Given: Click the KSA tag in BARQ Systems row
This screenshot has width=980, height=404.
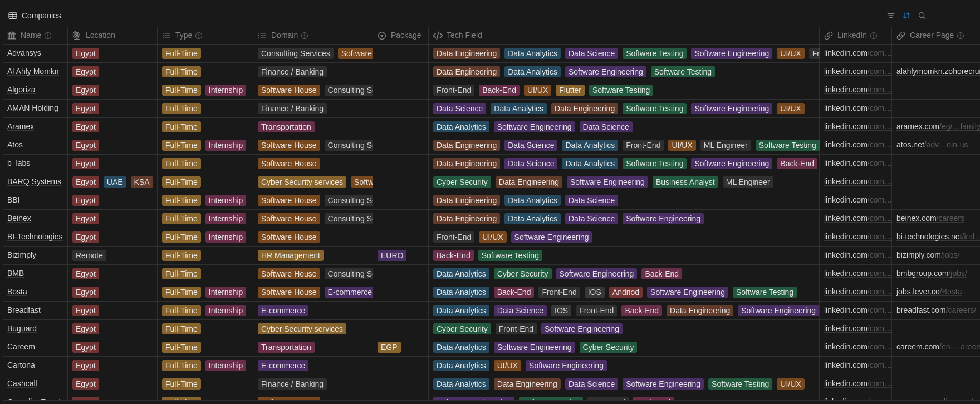Looking at the screenshot, I should [x=141, y=182].
